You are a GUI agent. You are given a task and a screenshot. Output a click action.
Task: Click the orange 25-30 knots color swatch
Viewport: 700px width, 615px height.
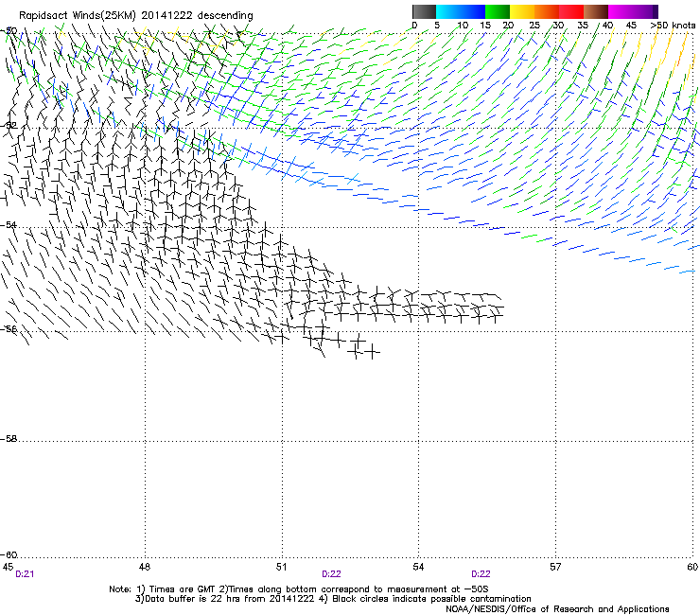[x=547, y=11]
